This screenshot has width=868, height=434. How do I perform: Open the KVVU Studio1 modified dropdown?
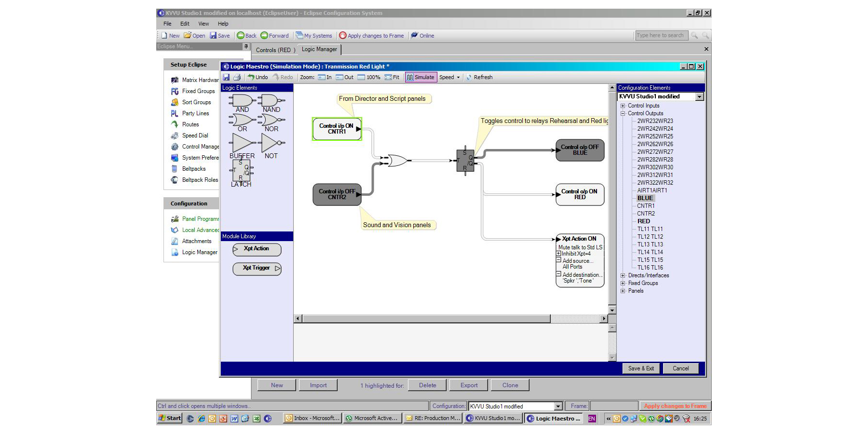click(x=700, y=97)
